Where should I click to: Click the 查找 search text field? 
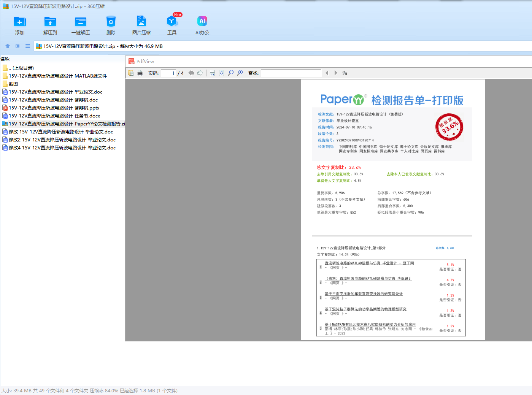pyautogui.click(x=291, y=73)
